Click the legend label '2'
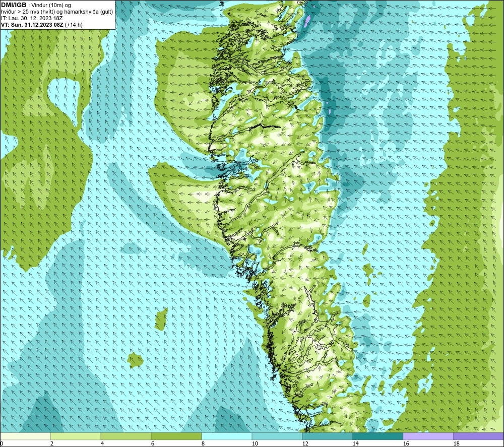Screen dimensions: 504x447 coord(52,444)
